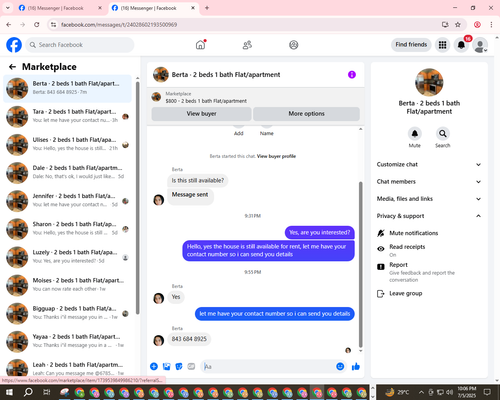Click the conversation list scrollbar
The width and height of the screenshot is (500, 400).
pos(137,197)
